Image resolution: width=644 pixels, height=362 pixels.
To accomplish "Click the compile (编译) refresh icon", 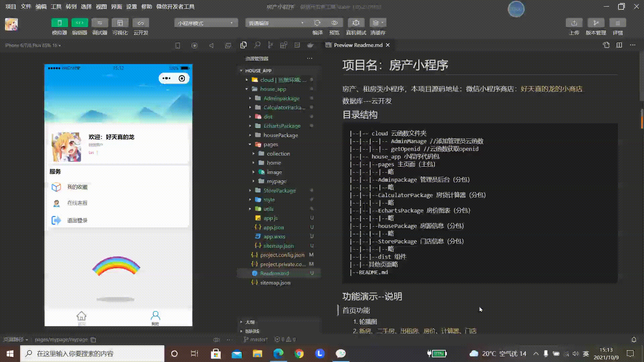I will click(317, 23).
